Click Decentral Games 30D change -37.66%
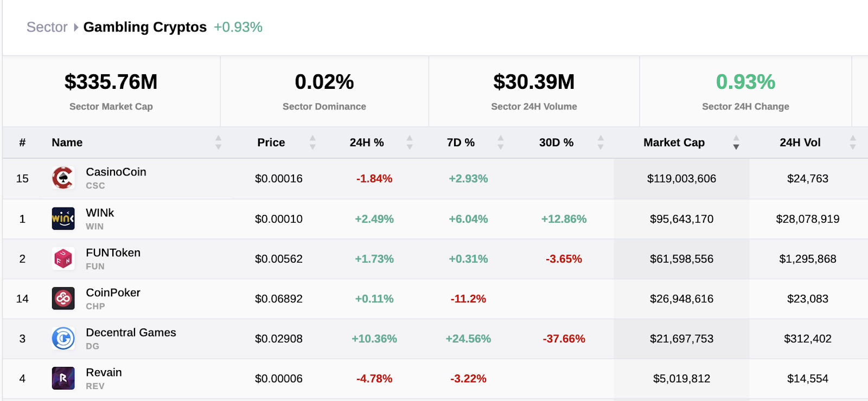This screenshot has width=868, height=401. click(564, 339)
